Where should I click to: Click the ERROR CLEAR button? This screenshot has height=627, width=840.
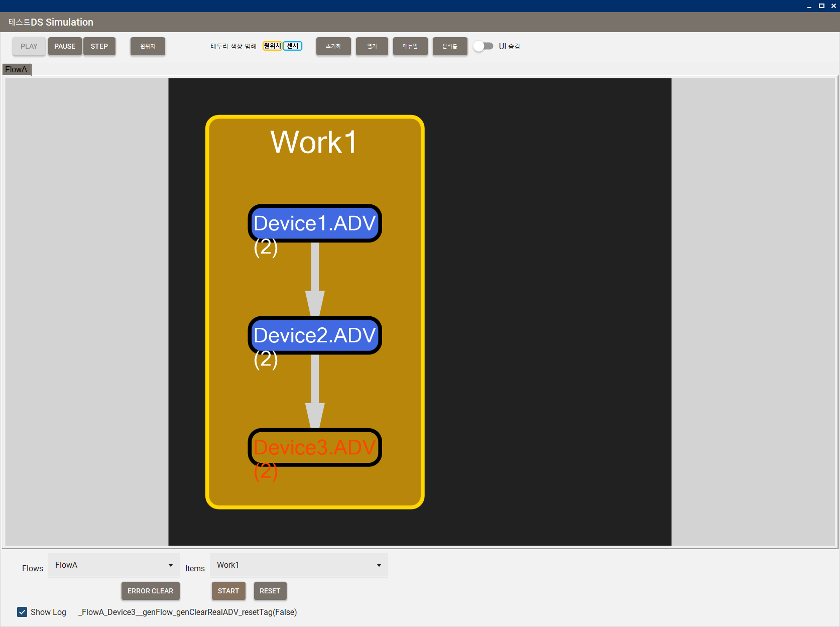(x=150, y=591)
